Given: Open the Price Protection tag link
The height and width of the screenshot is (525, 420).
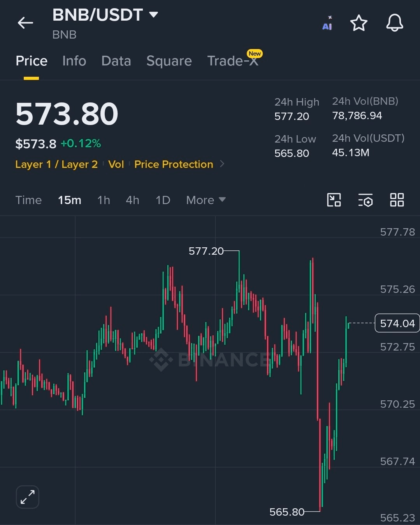Looking at the screenshot, I should click(x=174, y=164).
